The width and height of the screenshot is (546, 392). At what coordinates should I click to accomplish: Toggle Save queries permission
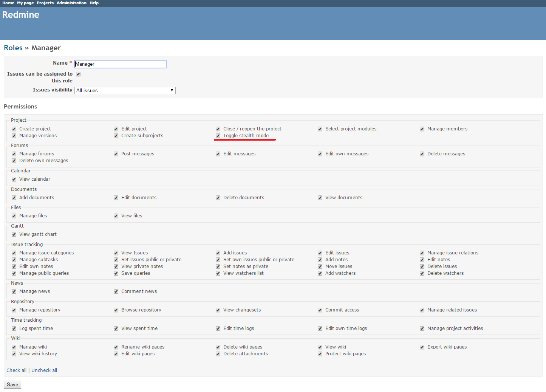[116, 273]
